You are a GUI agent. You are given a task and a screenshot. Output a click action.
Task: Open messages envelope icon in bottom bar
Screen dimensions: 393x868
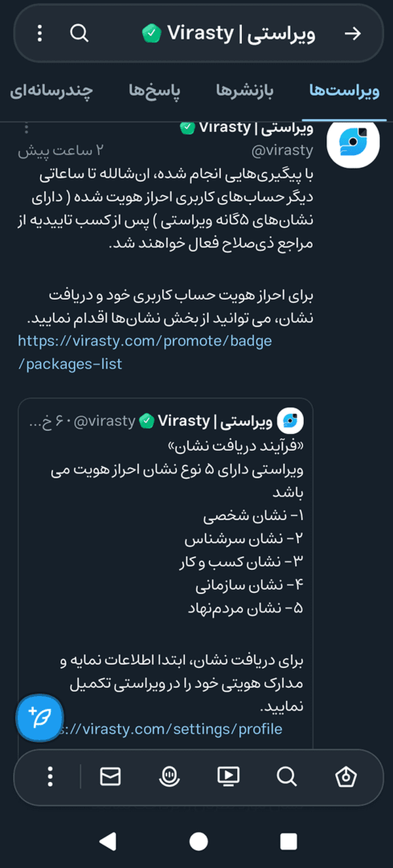(110, 777)
